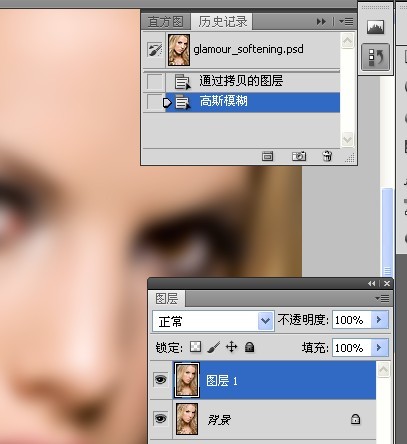Image resolution: width=407 pixels, height=444 pixels.
Task: Open the opacity slider arrow
Action: pos(380,320)
